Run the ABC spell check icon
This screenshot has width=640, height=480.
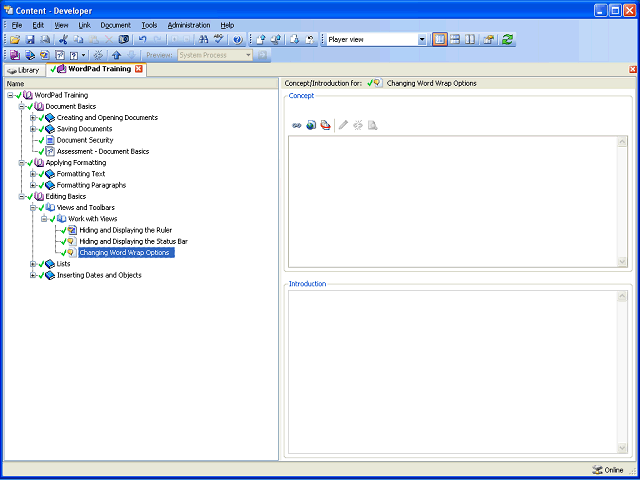[219, 40]
